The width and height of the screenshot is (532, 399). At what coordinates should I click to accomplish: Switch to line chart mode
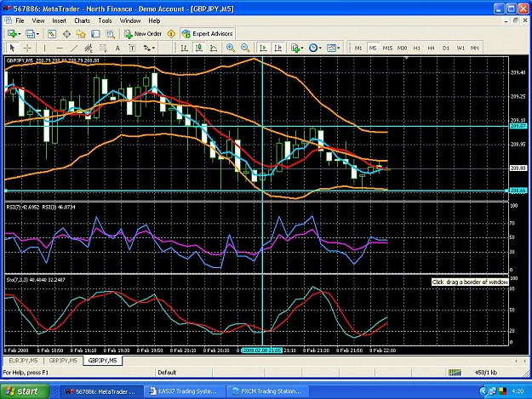[214, 48]
